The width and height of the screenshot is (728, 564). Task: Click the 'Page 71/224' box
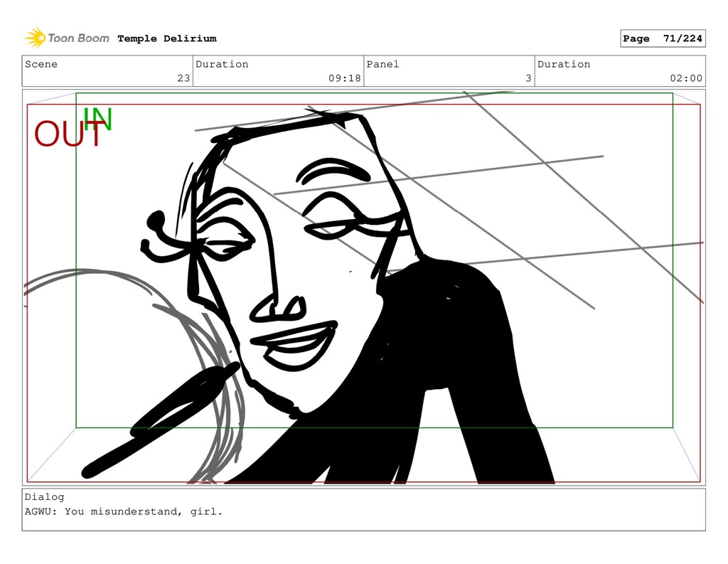tap(663, 38)
